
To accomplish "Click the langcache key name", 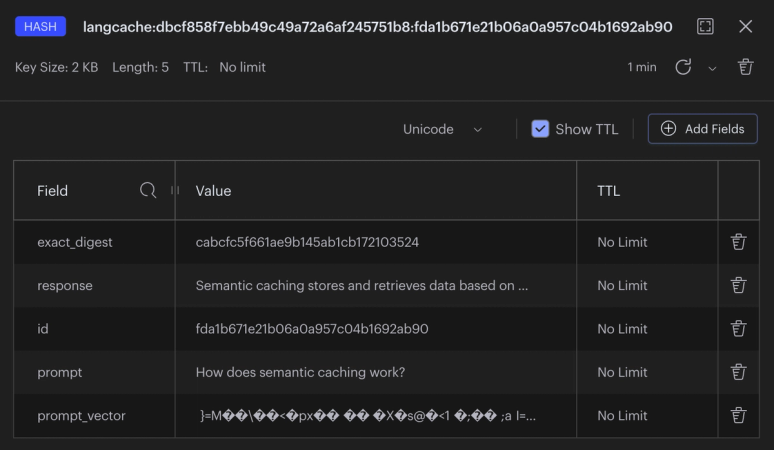I will (x=378, y=27).
